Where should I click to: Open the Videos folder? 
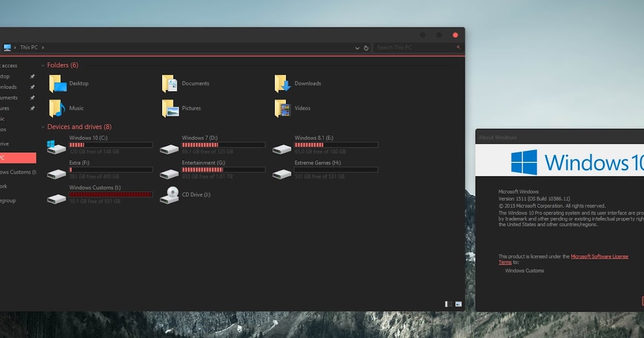click(303, 108)
